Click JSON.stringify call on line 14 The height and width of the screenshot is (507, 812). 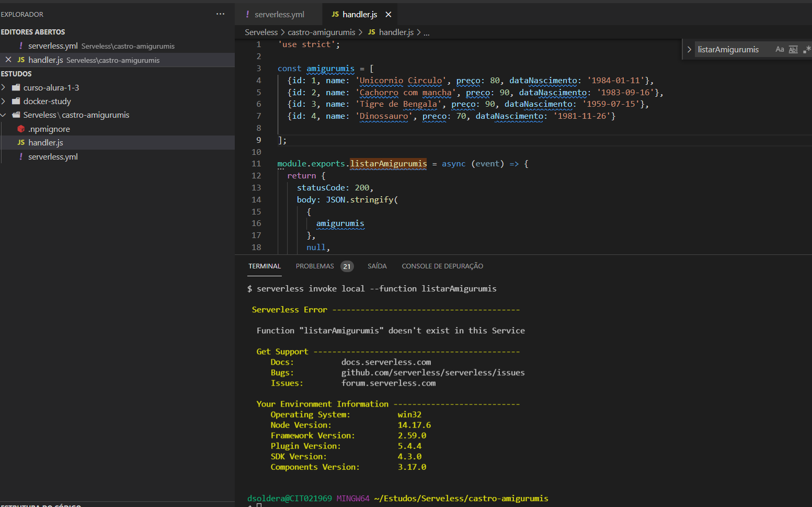362,199
